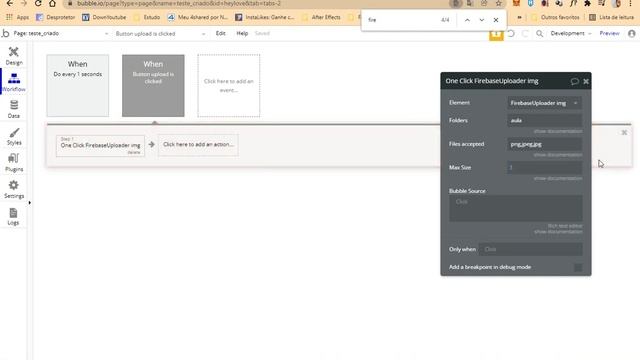Open the user account avatar icon
640x360 pixels.
coord(632,33)
